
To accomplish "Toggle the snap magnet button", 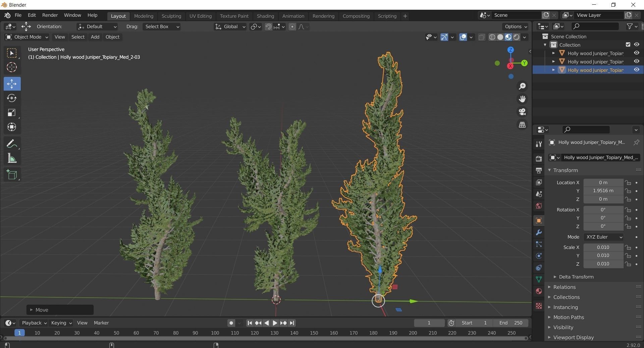I will (x=268, y=27).
